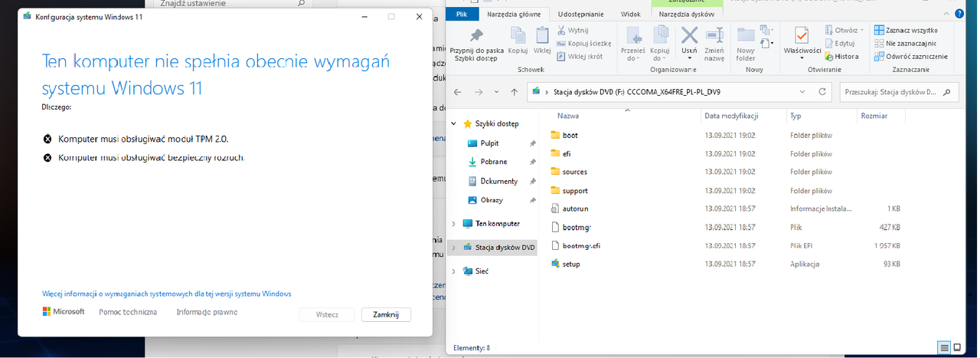Open the Plik file menu
The width and height of the screenshot is (980, 358).
coord(462,14)
